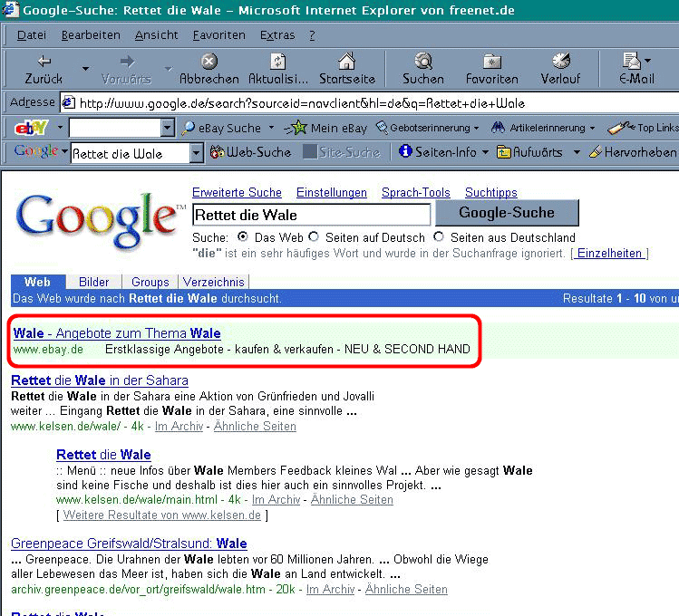
Task: Open the Sprach-Tools link
Action: pyautogui.click(x=416, y=192)
